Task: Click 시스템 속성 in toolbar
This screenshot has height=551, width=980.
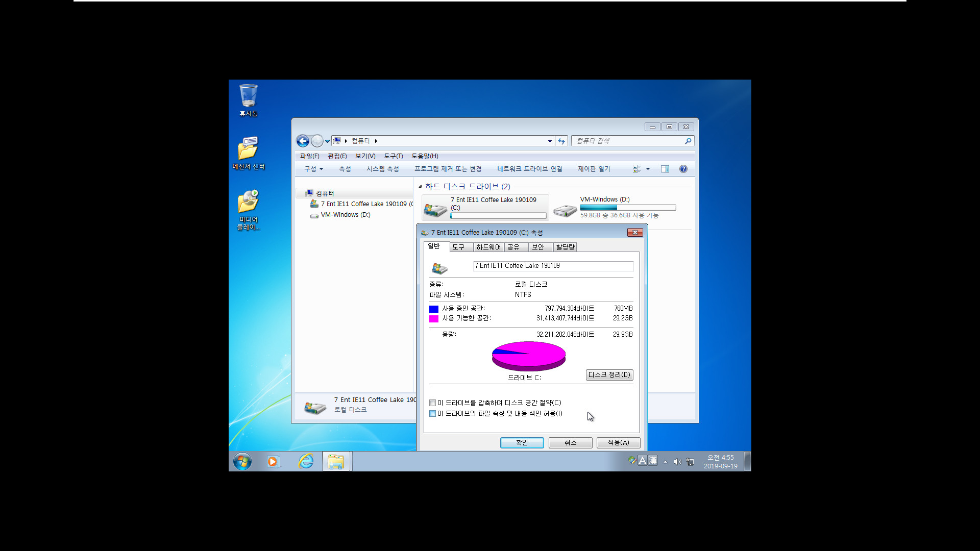Action: [382, 169]
